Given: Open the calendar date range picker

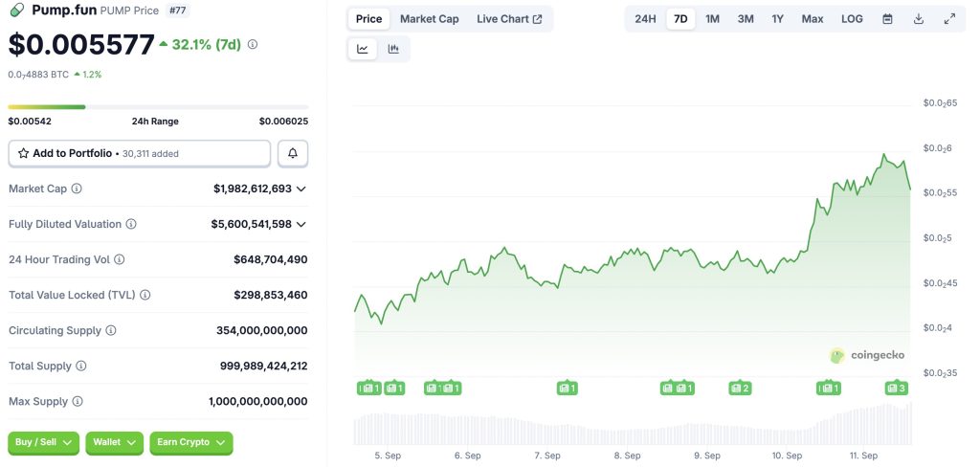Looking at the screenshot, I should tap(887, 19).
